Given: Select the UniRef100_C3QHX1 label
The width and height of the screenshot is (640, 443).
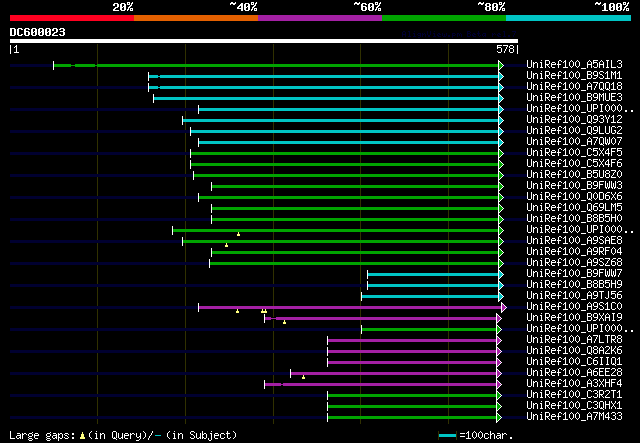Looking at the screenshot, I should [x=574, y=406].
